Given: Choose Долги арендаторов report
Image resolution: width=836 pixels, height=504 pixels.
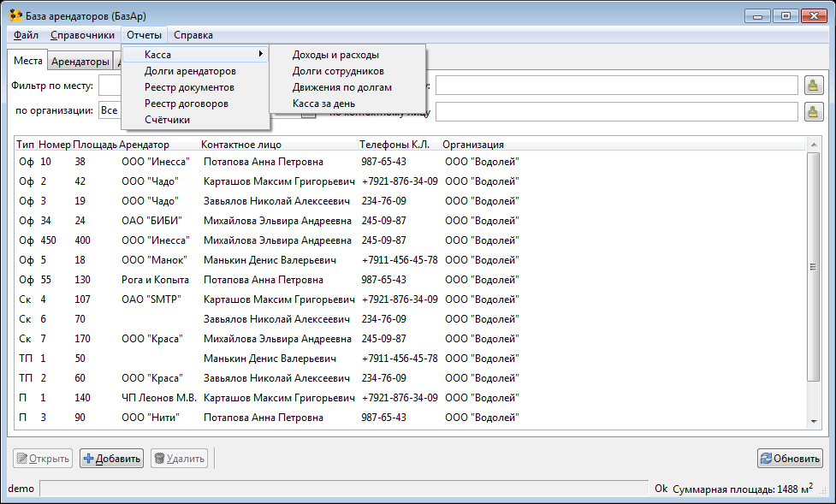Looking at the screenshot, I should coord(195,71).
